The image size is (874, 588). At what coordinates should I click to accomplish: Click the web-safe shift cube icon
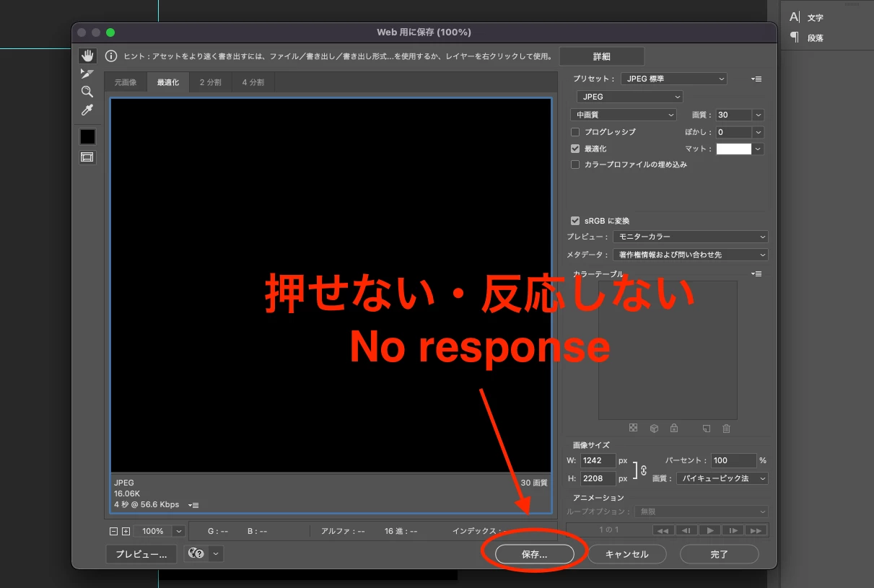click(654, 428)
